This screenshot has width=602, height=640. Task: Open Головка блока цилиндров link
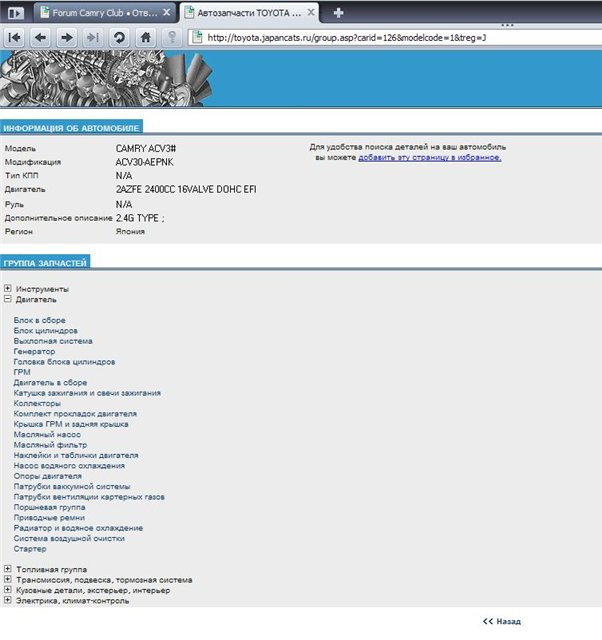click(64, 362)
